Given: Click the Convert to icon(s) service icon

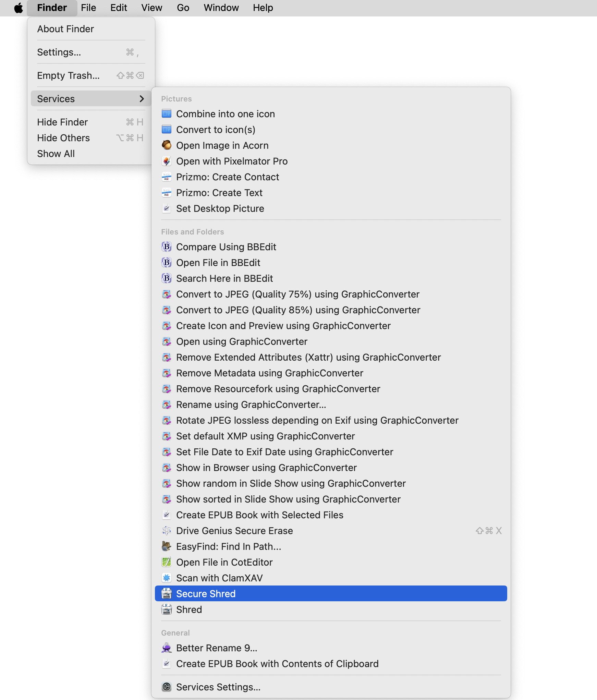Looking at the screenshot, I should pos(167,130).
